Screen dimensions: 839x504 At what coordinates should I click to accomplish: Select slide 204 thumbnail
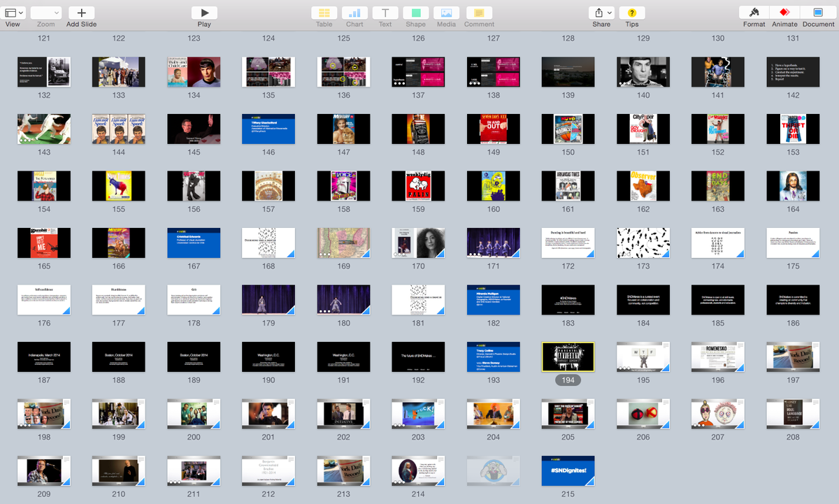coord(494,414)
